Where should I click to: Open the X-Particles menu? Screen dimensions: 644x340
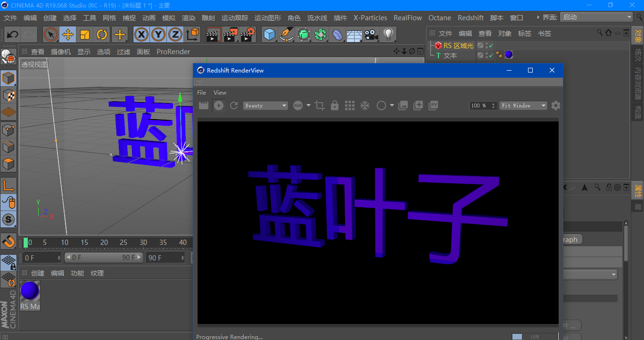370,18
